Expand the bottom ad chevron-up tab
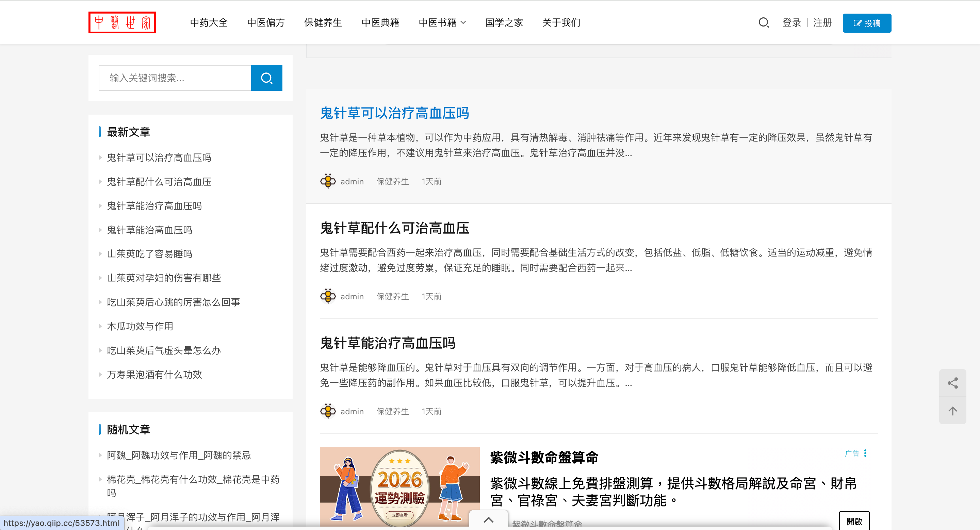The width and height of the screenshot is (980, 530). [489, 520]
